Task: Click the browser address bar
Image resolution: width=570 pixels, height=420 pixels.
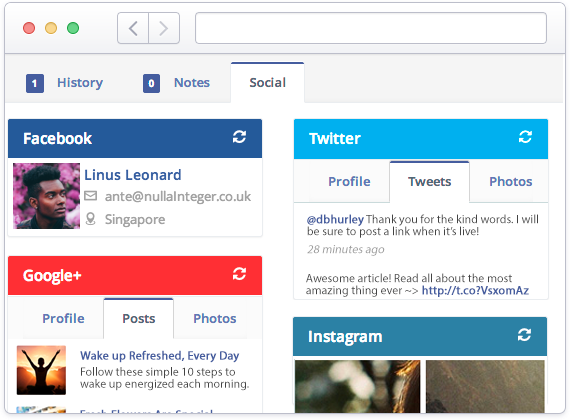Action: click(x=371, y=28)
